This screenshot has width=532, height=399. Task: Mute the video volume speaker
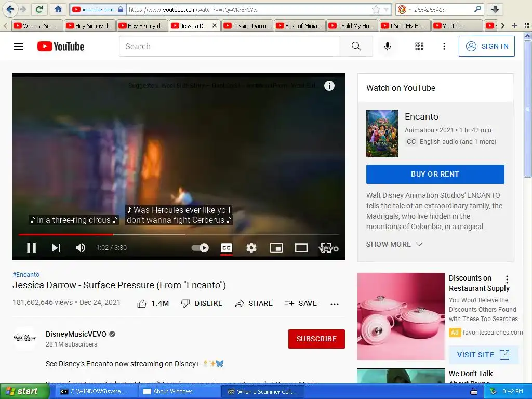coord(81,248)
